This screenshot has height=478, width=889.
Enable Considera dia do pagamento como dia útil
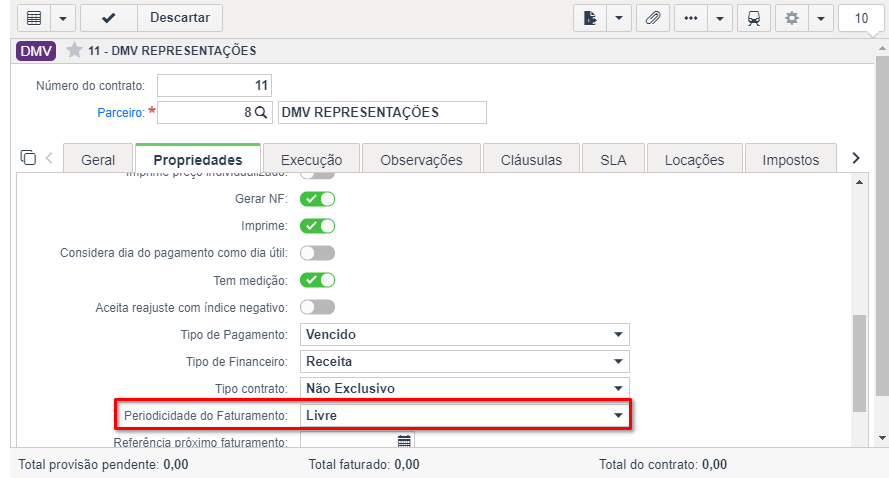point(318,253)
